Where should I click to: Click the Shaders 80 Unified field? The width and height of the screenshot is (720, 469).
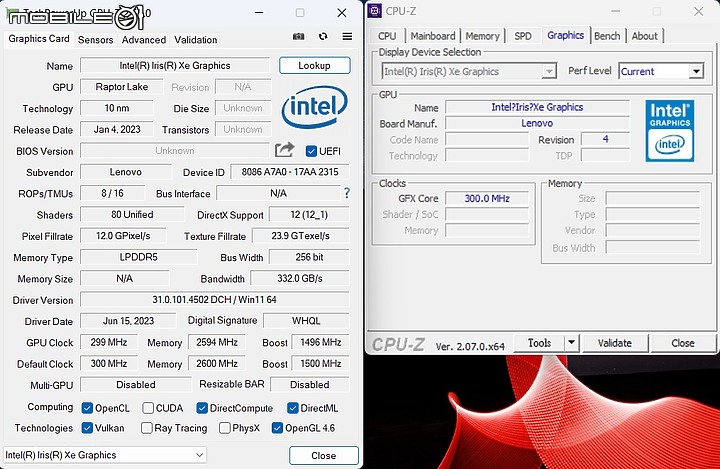tap(132, 215)
